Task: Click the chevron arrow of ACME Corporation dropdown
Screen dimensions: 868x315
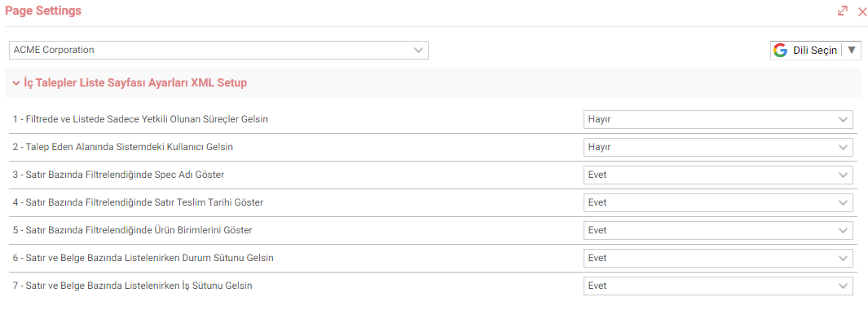Action: tap(418, 50)
